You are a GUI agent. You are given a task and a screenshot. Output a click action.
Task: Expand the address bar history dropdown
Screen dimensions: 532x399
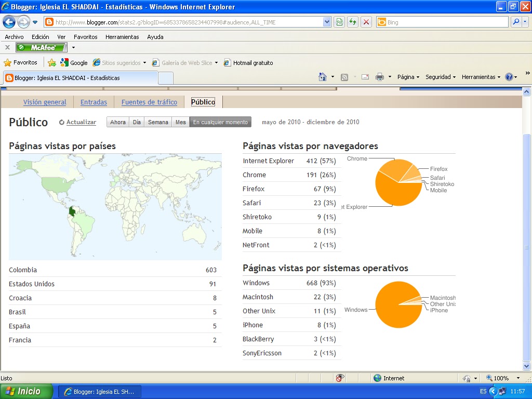coord(326,22)
